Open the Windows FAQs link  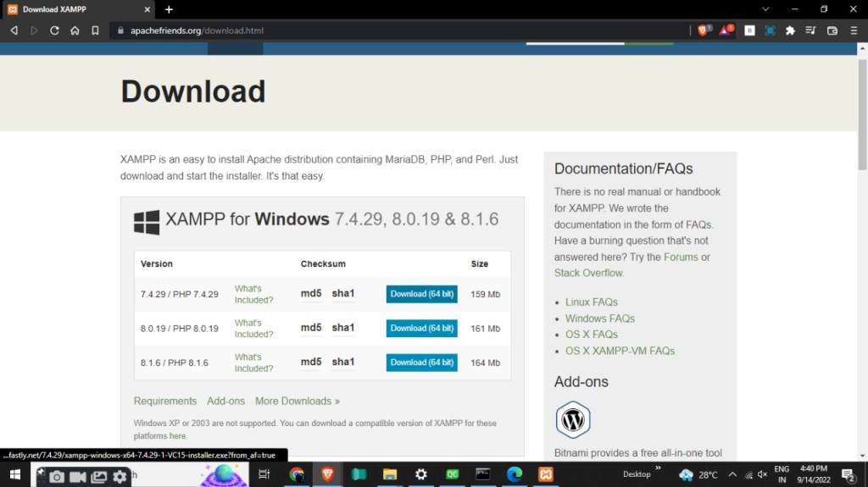(599, 318)
